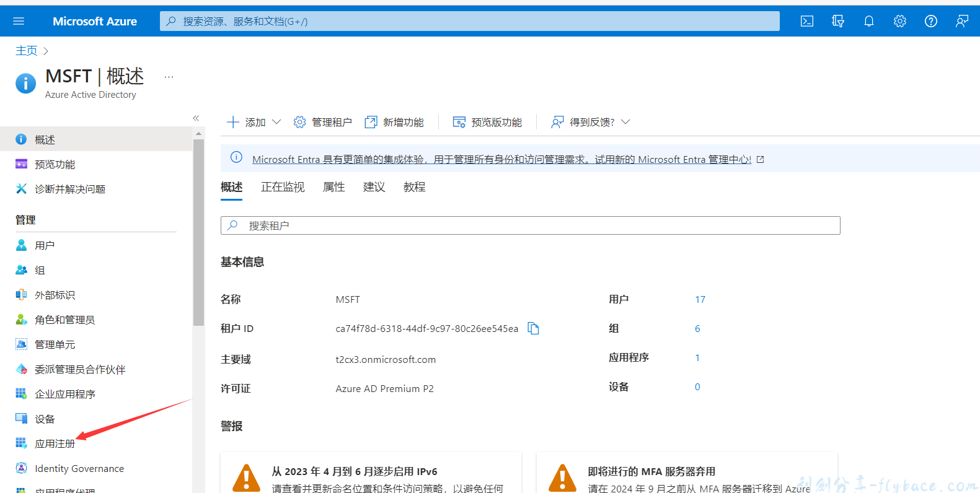Open the user count 17 link

(x=700, y=299)
